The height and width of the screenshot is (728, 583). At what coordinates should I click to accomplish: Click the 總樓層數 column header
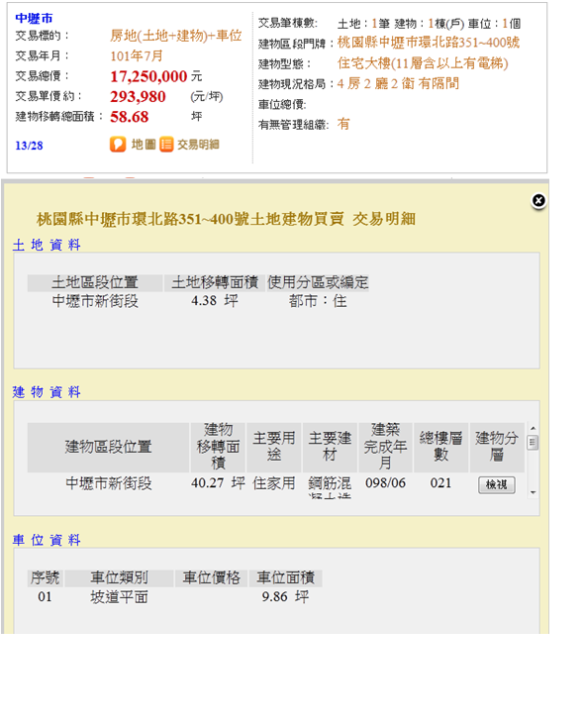coord(440,446)
